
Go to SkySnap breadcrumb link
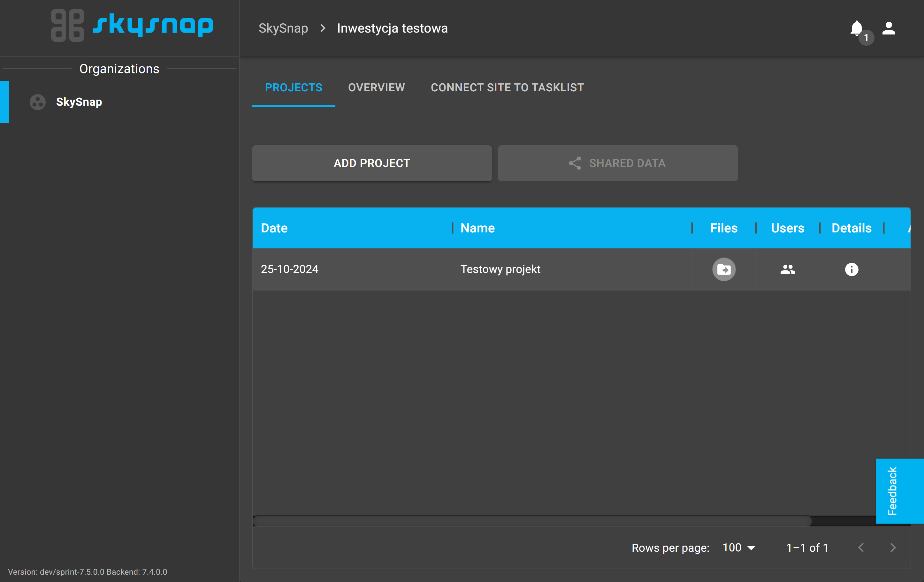tap(283, 28)
